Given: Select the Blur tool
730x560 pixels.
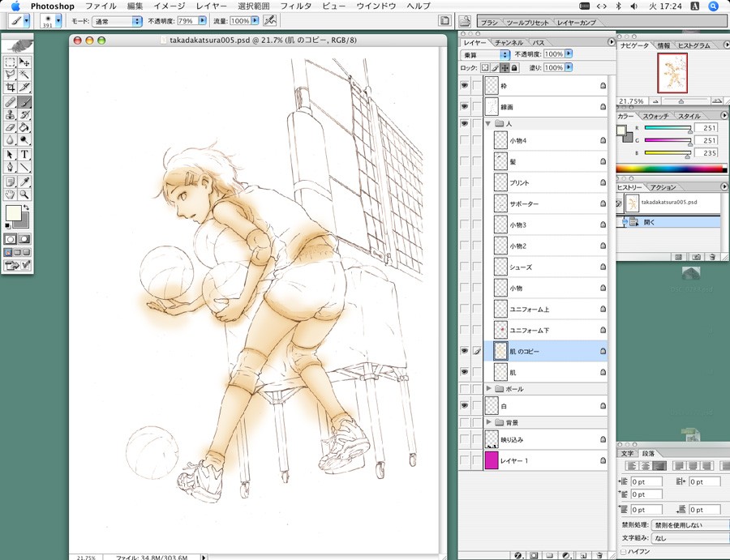Looking at the screenshot, I should coord(11,139).
